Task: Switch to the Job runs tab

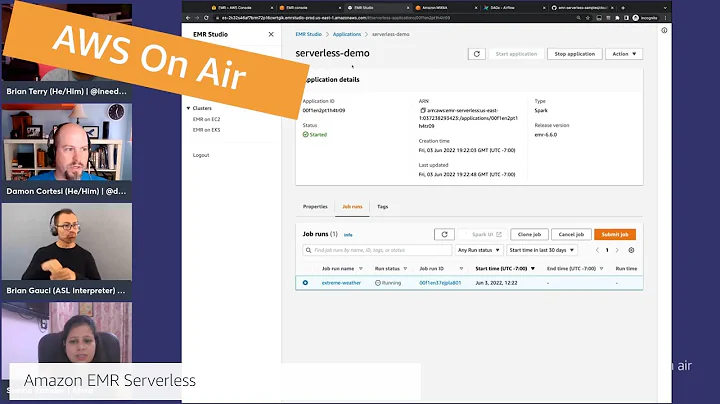Action: coord(352,207)
